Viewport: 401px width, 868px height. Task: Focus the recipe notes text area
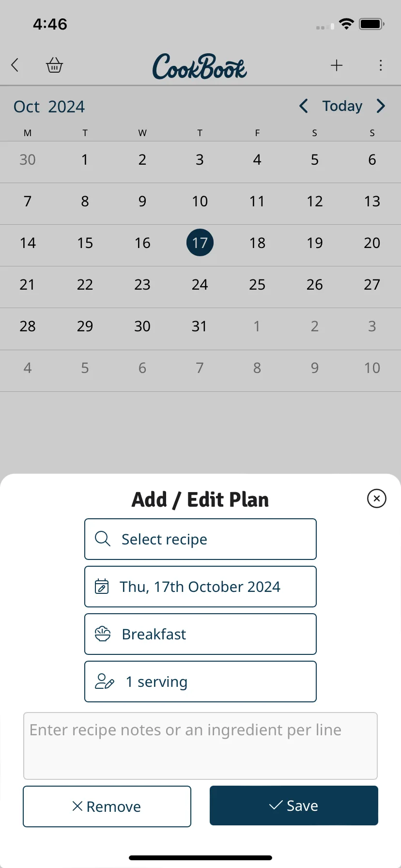pos(200,746)
